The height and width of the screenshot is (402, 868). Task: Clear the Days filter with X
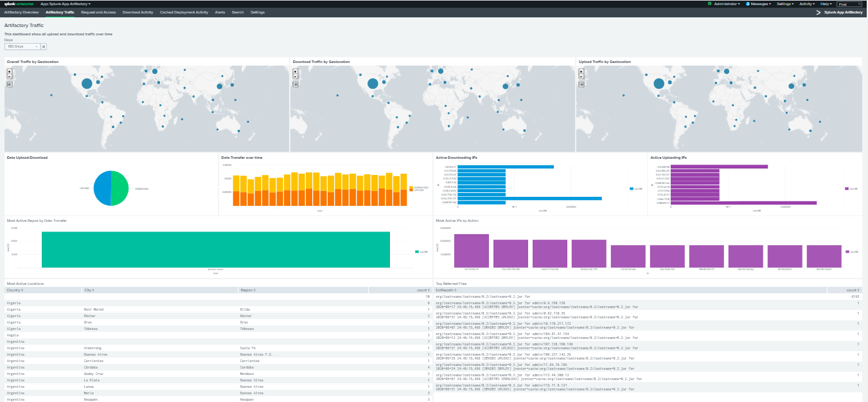click(x=44, y=47)
